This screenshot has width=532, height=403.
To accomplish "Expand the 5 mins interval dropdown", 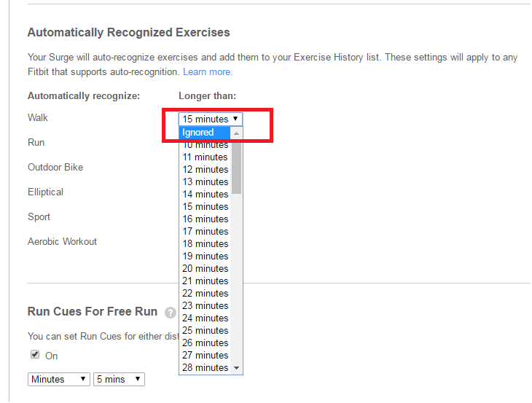I will pyautogui.click(x=119, y=379).
